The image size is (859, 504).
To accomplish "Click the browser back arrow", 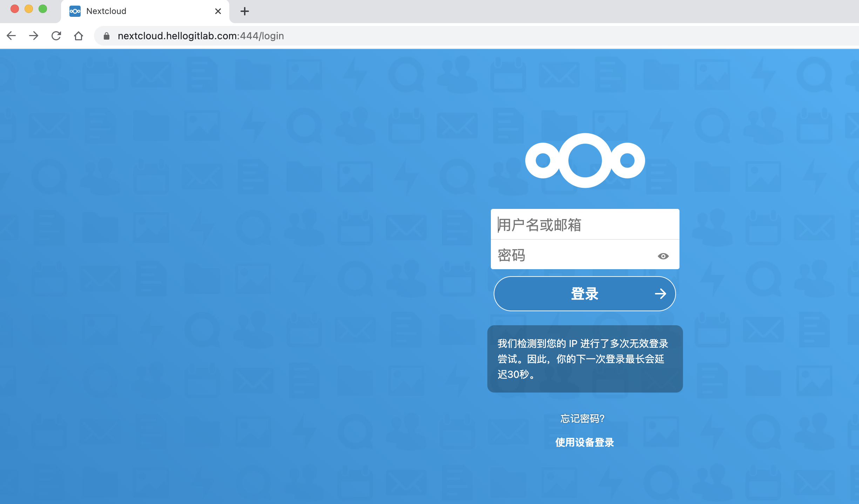I will pyautogui.click(x=12, y=36).
